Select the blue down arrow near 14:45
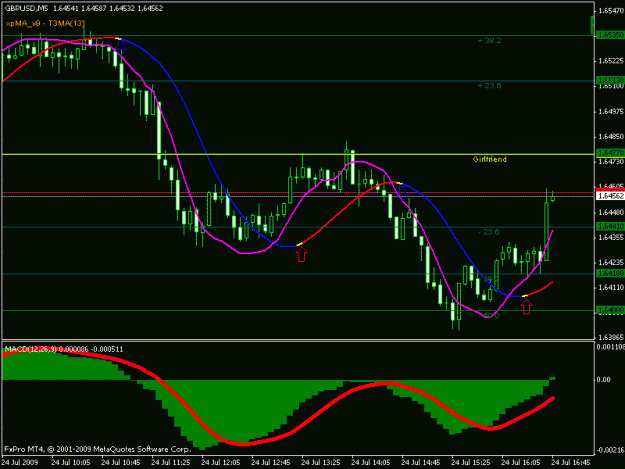This screenshot has height=469, width=625. [403, 192]
